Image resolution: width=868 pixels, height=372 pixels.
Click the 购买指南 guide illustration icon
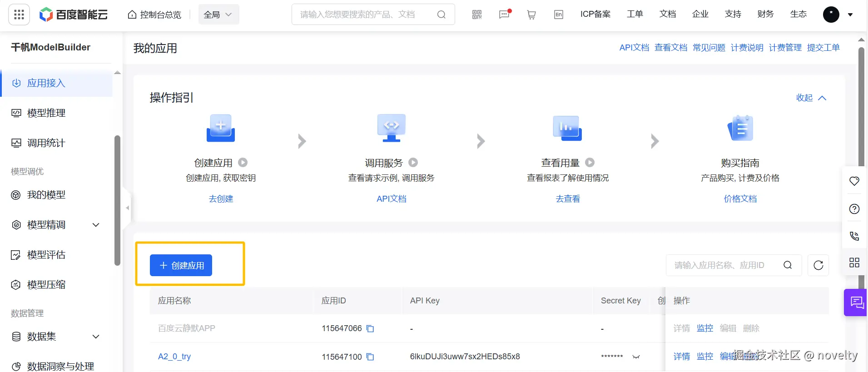(740, 128)
